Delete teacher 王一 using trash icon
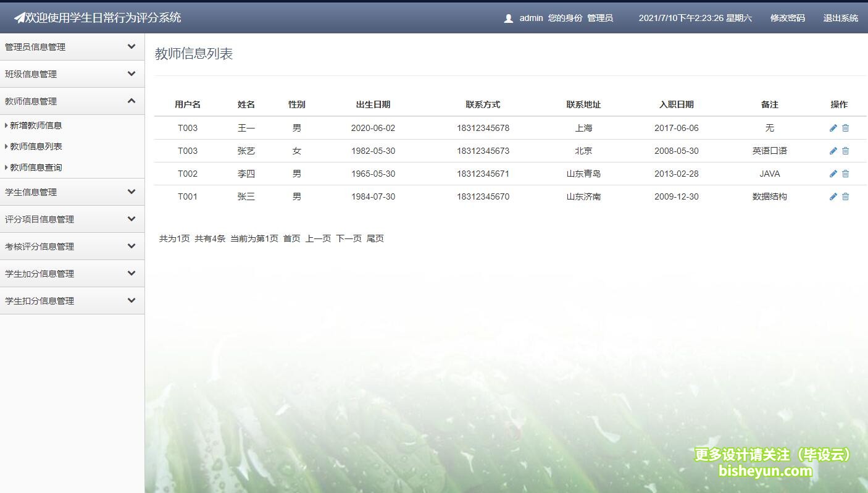 (x=845, y=128)
